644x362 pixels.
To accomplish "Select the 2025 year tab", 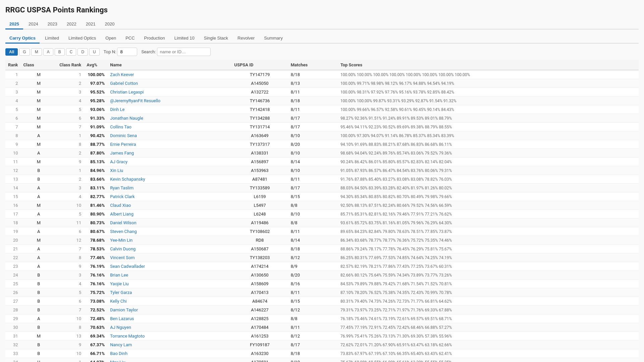I will coord(14,24).
